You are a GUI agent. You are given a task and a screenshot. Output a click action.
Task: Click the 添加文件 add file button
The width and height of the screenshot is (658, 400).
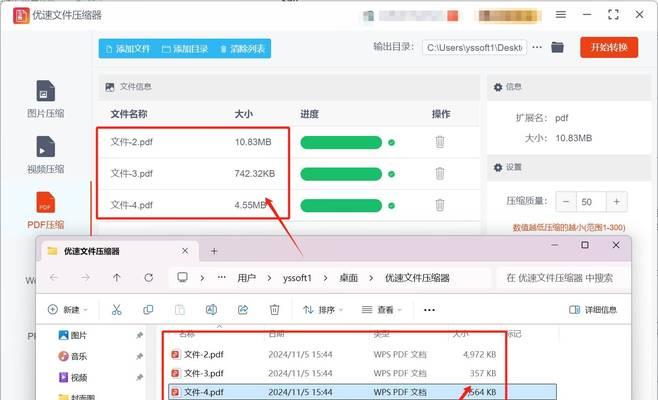click(x=128, y=49)
